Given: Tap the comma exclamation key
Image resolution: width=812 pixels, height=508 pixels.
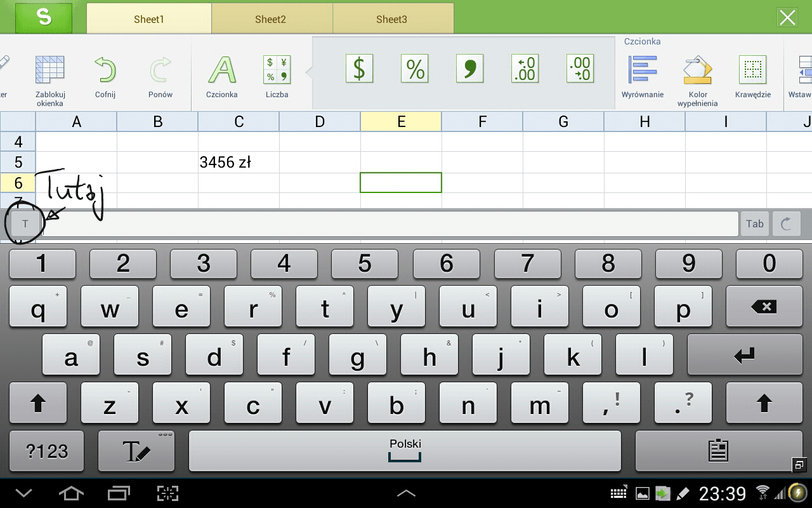Looking at the screenshot, I should click(x=612, y=403).
